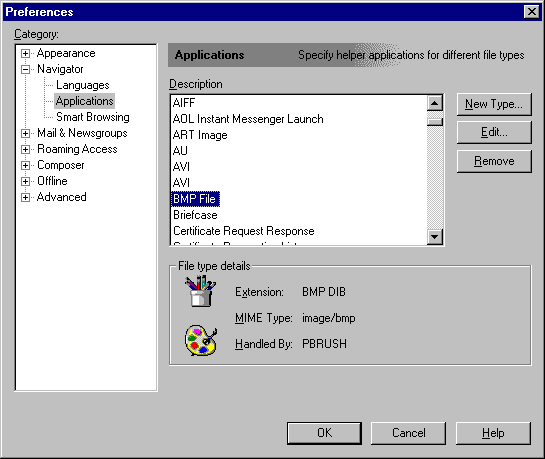Expand the Roaming Access category
Viewport: 545px width, 459px height.
pos(25,149)
